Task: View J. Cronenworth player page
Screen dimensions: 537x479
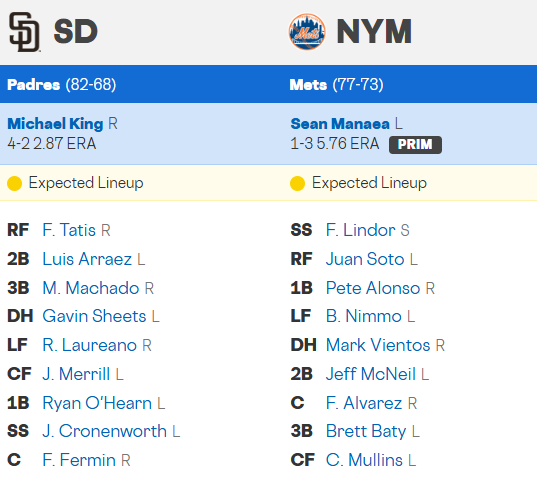Action: 104,431
